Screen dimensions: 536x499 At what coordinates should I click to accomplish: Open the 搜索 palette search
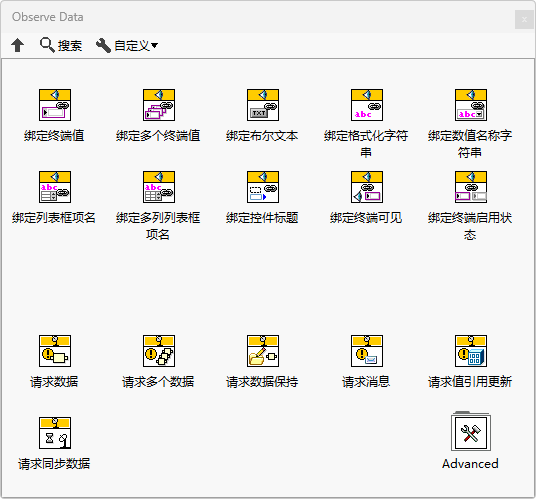point(61,45)
